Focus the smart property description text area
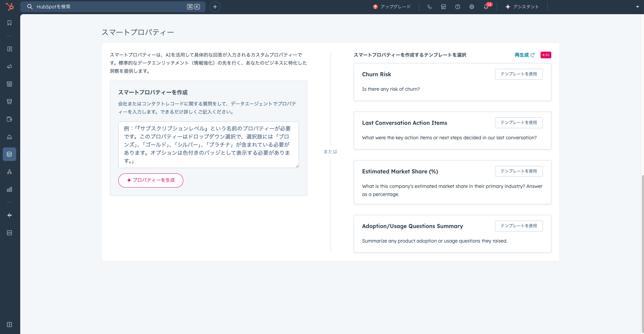The height and width of the screenshot is (334, 644). (x=208, y=145)
